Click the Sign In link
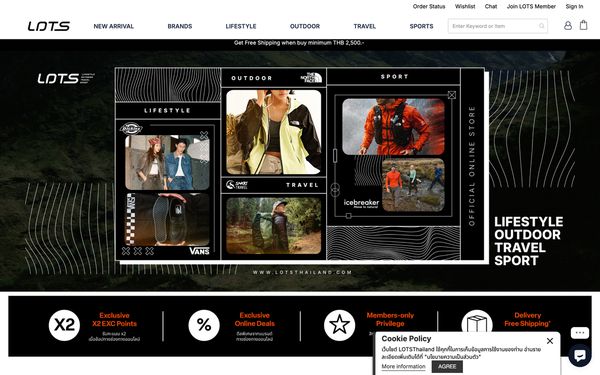 [574, 6]
